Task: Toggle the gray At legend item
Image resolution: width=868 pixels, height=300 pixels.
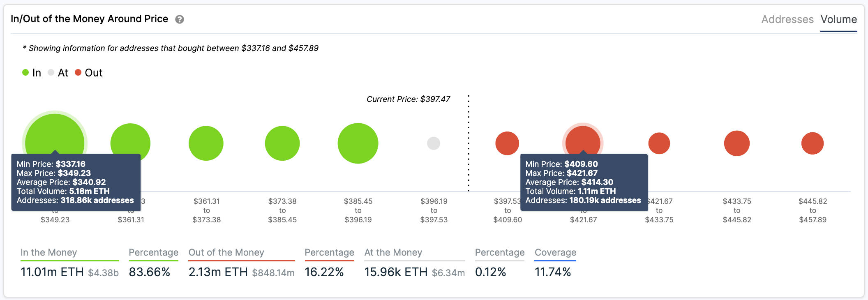Action: [58, 73]
